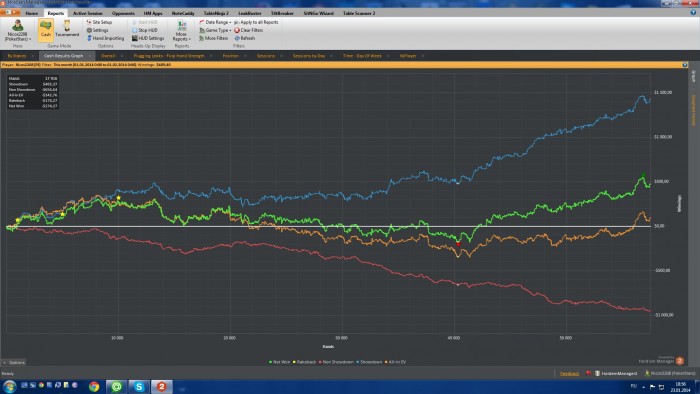Open HUD Settings

148,38
